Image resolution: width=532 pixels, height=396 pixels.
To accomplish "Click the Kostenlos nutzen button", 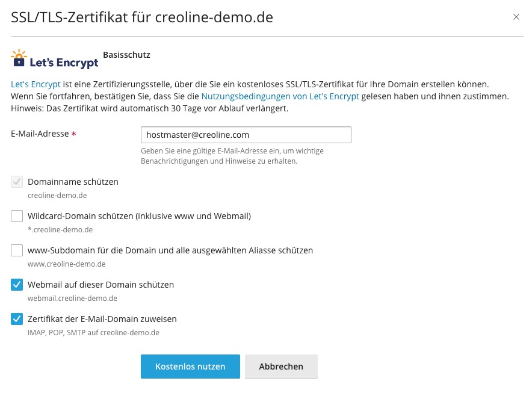I will [x=190, y=367].
